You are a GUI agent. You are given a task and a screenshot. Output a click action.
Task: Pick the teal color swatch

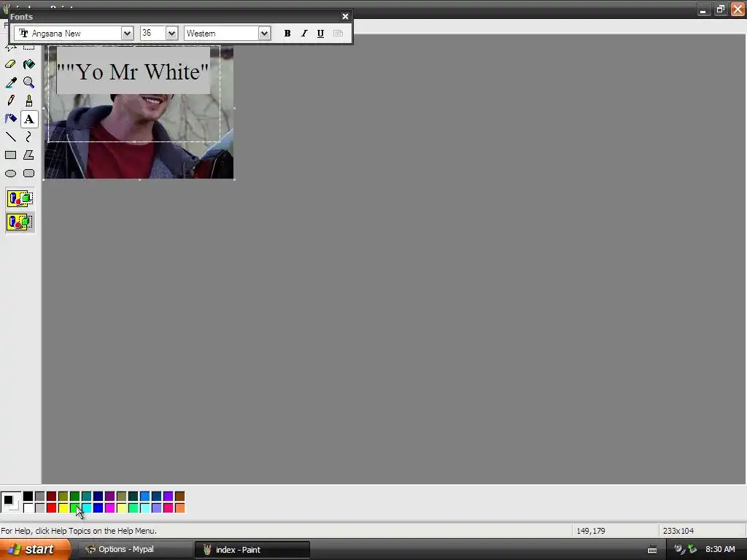pos(87,497)
